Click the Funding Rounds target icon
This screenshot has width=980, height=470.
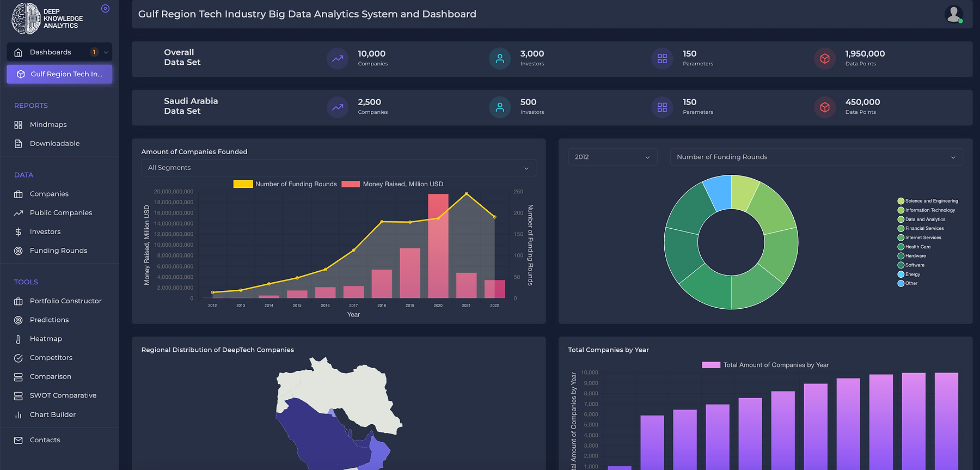18,251
